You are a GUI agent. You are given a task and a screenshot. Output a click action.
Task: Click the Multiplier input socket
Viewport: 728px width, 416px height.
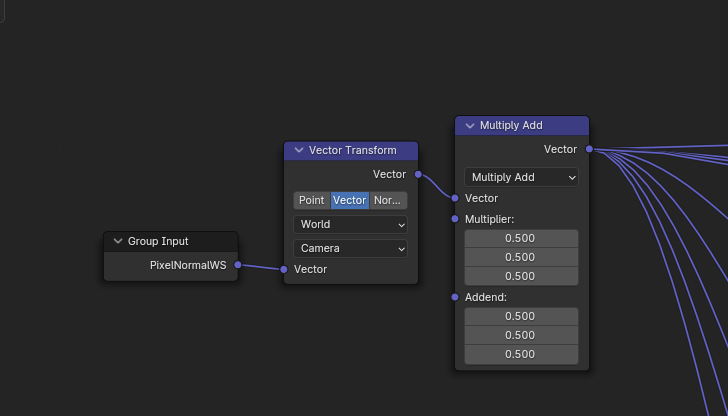455,218
